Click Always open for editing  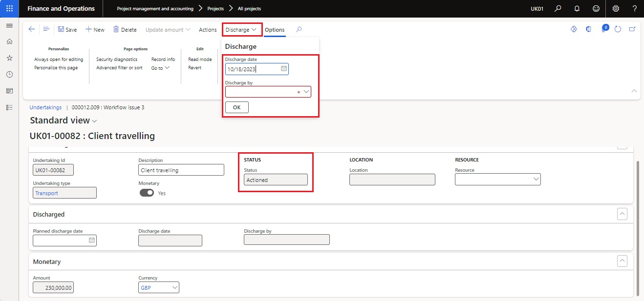[59, 60]
